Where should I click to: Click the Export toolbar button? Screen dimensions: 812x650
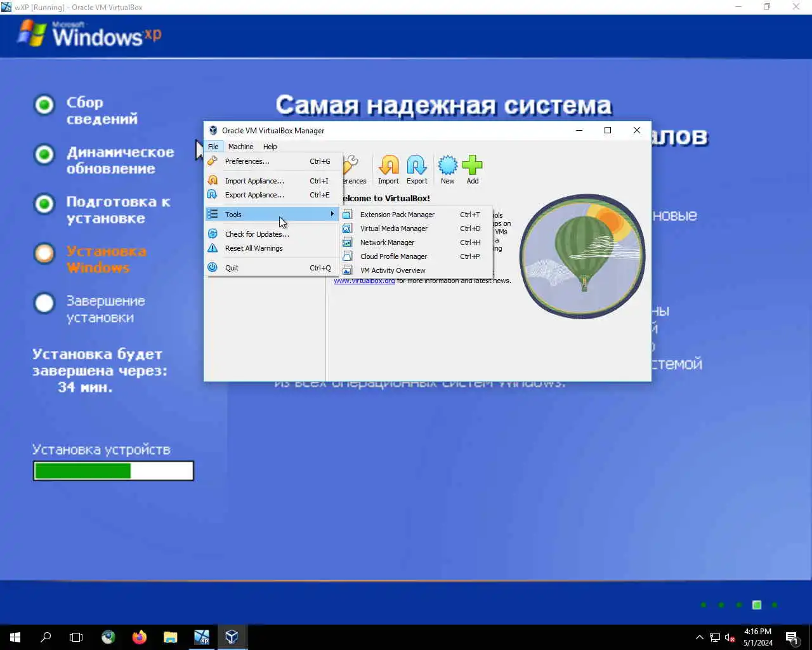pyautogui.click(x=417, y=170)
